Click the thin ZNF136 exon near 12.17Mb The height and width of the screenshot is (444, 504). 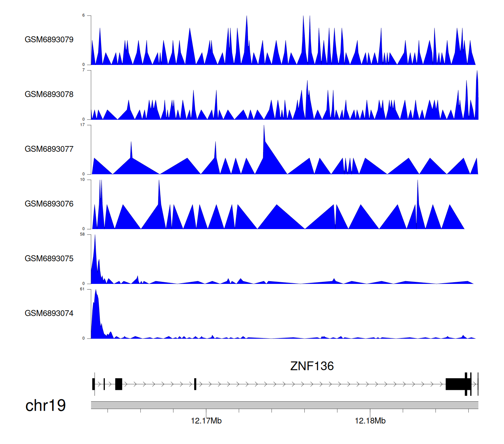[195, 384]
